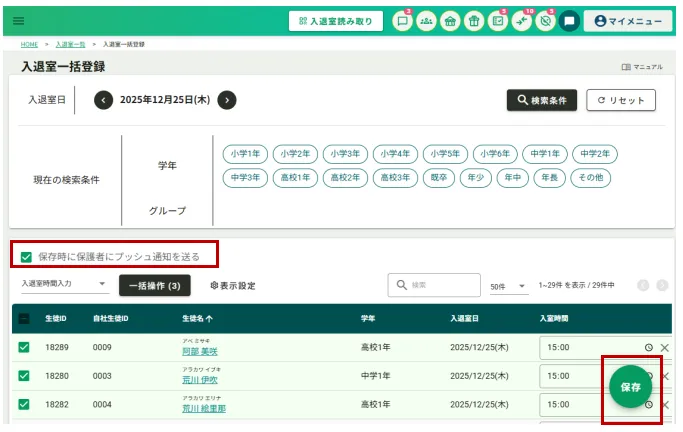Open the 入退室時間入力 dropdown

(64, 285)
